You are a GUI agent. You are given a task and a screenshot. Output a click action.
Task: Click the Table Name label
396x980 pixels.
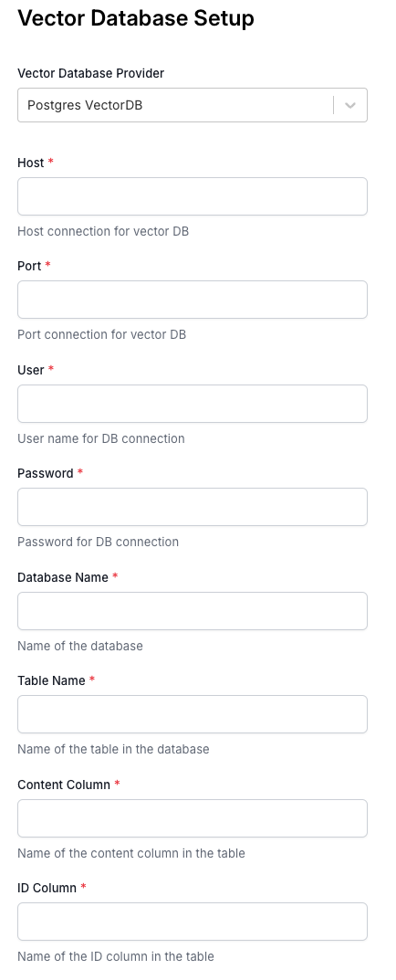click(51, 680)
